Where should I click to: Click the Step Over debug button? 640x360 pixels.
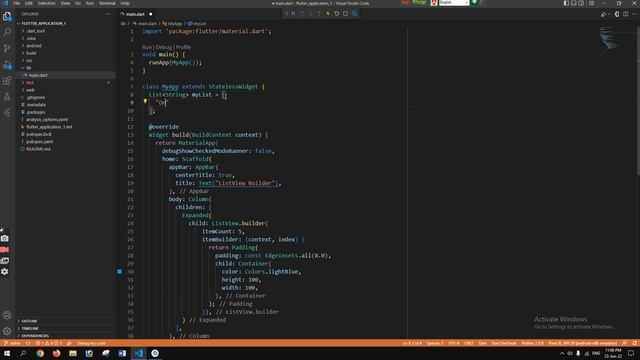(x=302, y=13)
